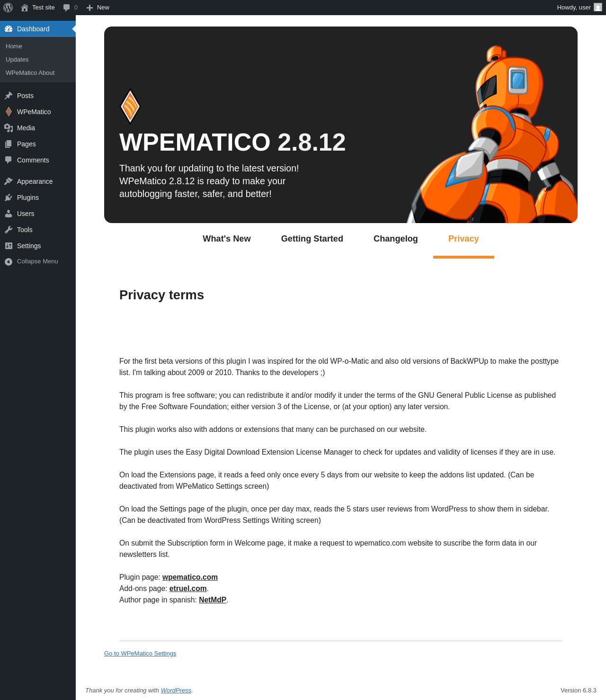Open Updates under Dashboard submenu

pos(17,59)
